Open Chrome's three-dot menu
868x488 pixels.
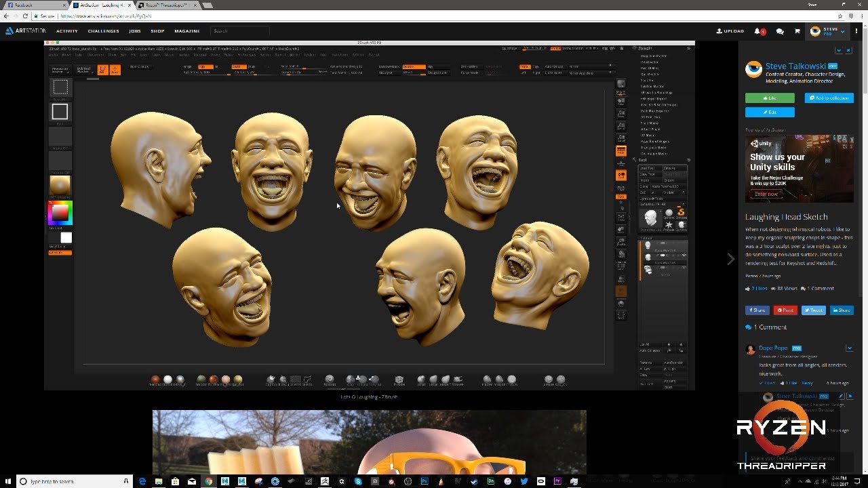[x=861, y=16]
